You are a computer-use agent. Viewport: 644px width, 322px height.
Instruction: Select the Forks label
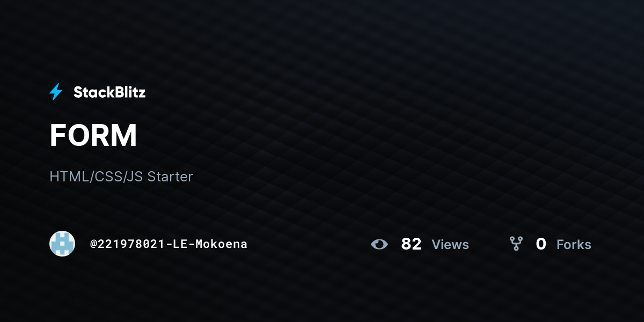pyautogui.click(x=574, y=245)
